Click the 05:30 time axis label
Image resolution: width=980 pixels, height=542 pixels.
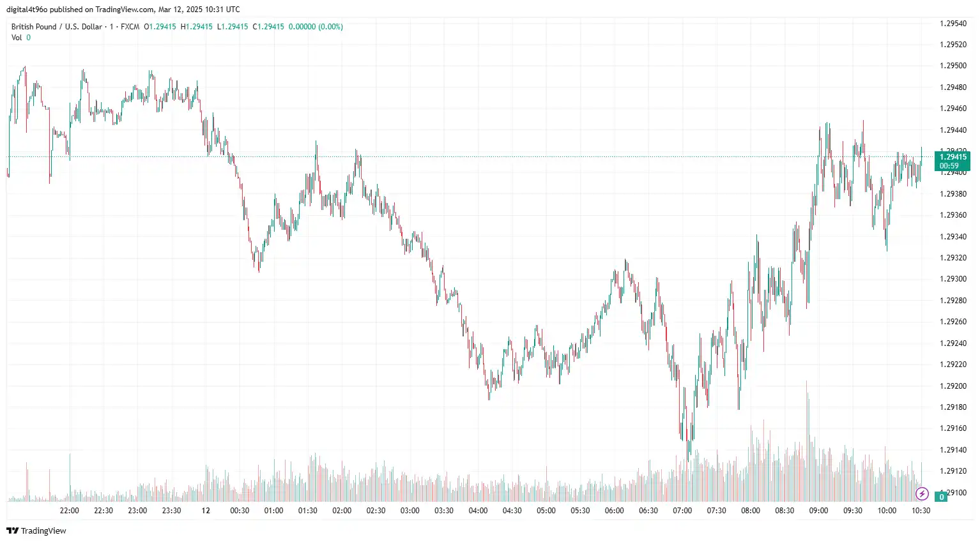(x=581, y=511)
